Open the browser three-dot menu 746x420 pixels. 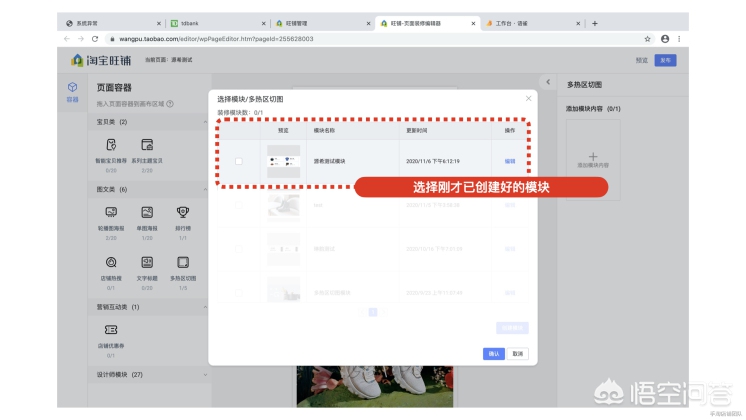[679, 39]
